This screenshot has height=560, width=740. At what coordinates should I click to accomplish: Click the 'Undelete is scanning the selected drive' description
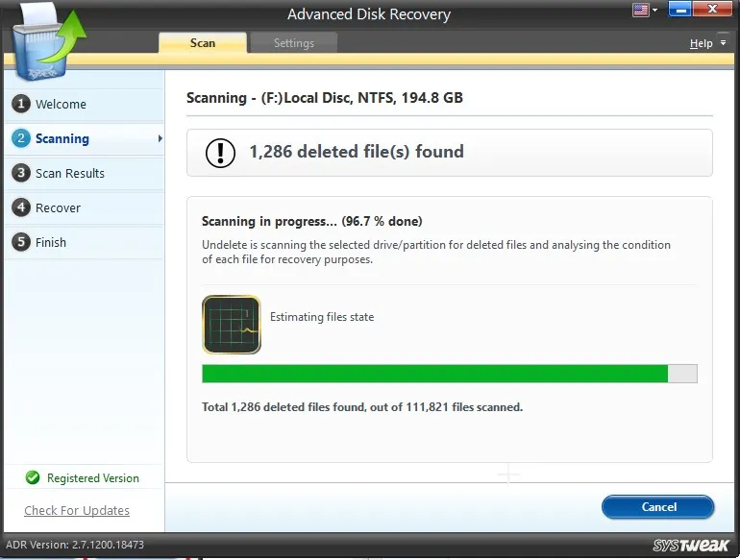coord(436,252)
